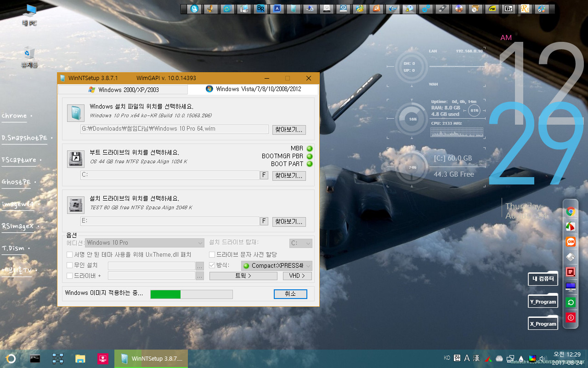This screenshot has height=368, width=588.
Task: Click the USB stick icon in launcher bar
Action: tap(442, 9)
